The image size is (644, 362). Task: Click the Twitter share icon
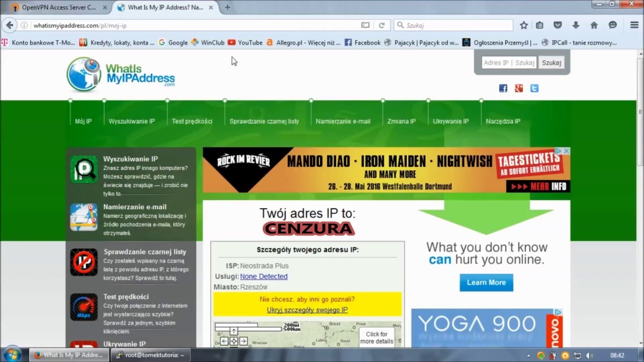534,88
